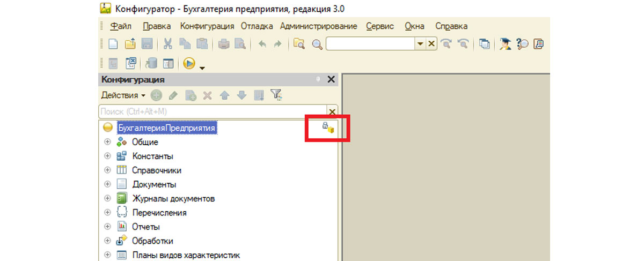Click the Paste clipboard icon

202,44
